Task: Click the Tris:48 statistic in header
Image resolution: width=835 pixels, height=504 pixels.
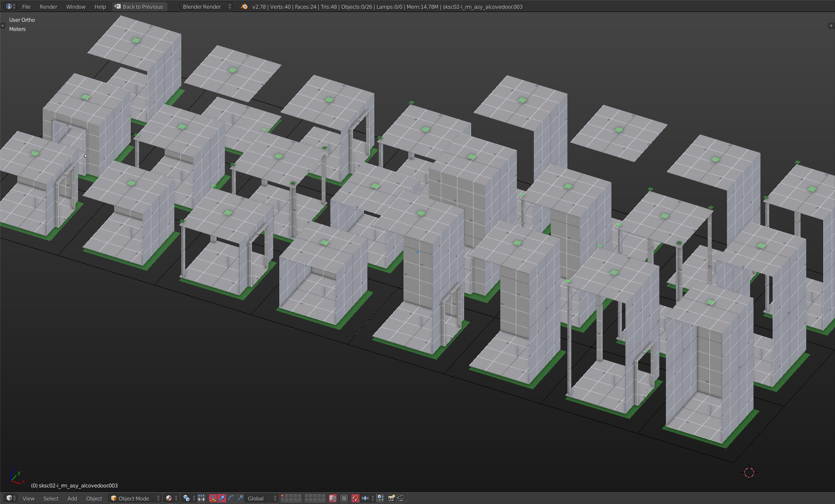Action: (x=329, y=7)
